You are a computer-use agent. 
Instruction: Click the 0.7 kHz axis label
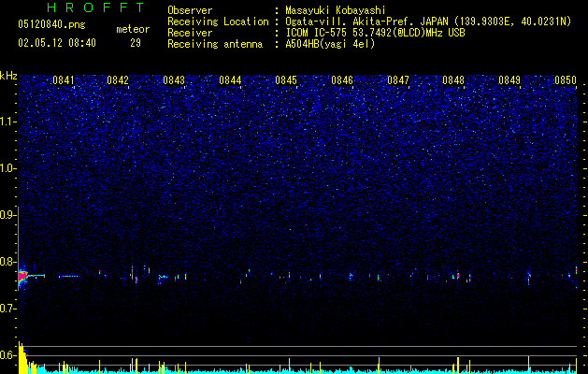(7, 309)
